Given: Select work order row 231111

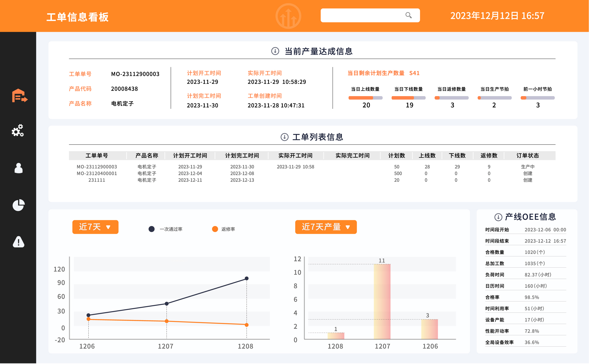Looking at the screenshot, I should pos(97,180).
